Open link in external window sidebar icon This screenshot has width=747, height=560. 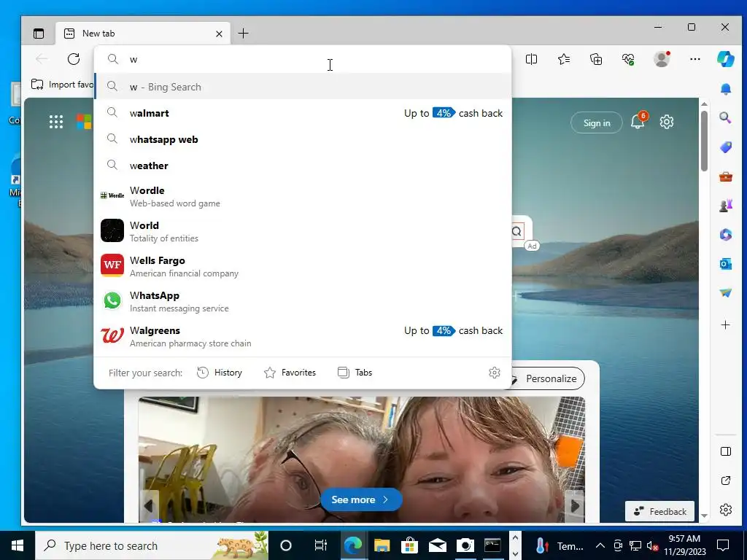[726, 481]
